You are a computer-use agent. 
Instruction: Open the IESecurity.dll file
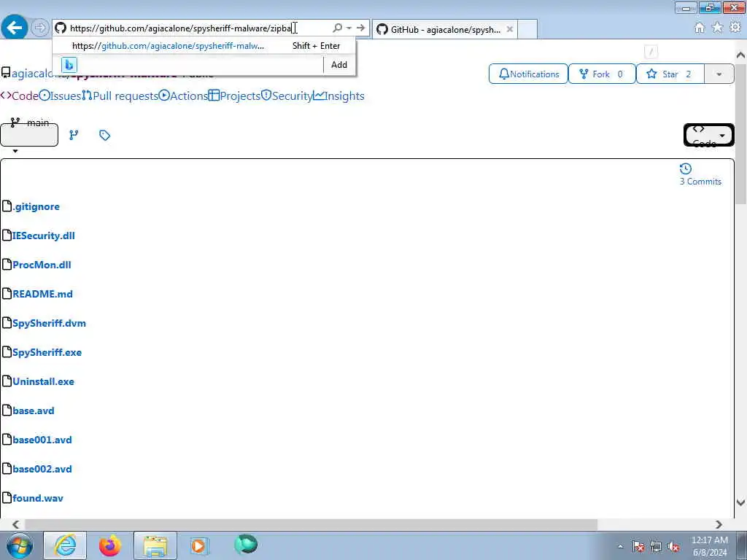tap(44, 236)
